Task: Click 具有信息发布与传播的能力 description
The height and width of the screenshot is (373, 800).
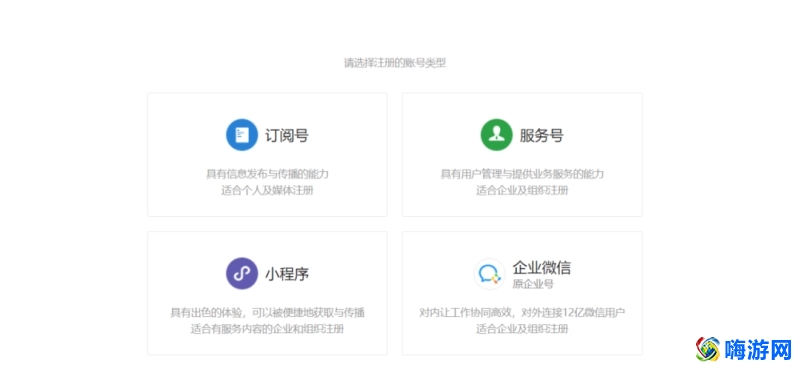Action: point(267,174)
